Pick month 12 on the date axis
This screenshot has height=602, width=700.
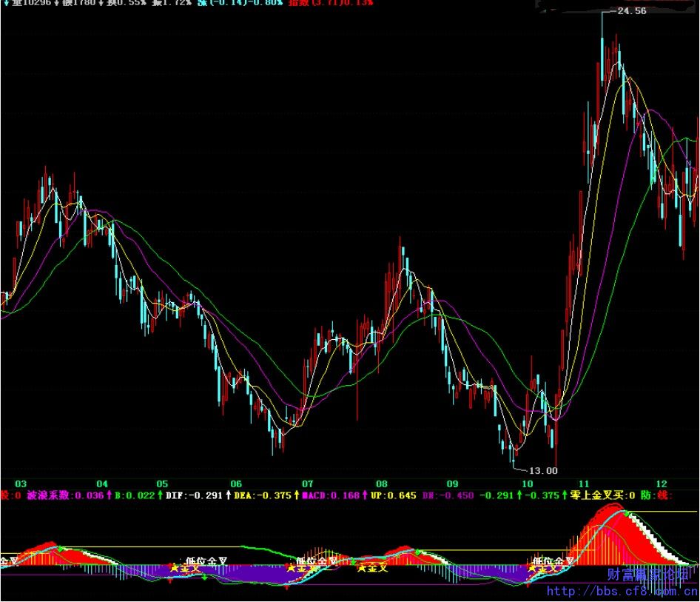662,481
